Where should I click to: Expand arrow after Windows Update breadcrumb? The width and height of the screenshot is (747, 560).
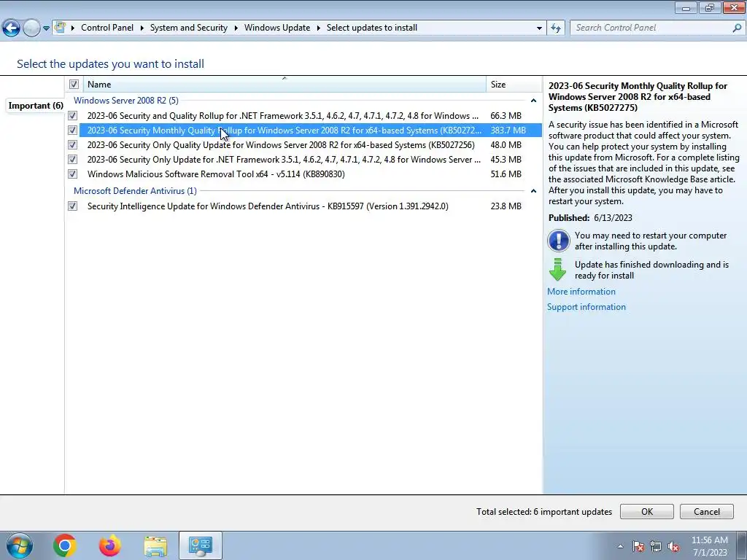pos(319,28)
